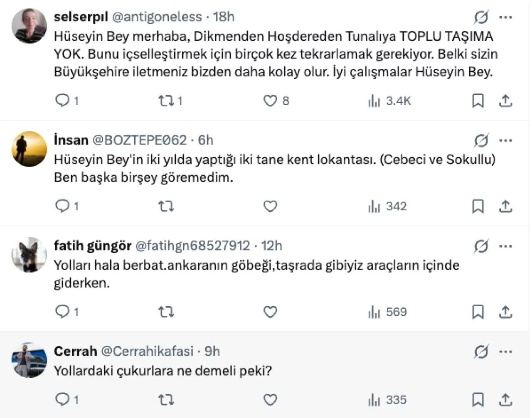Bookmark the tweet from İnsan

[x=478, y=206]
